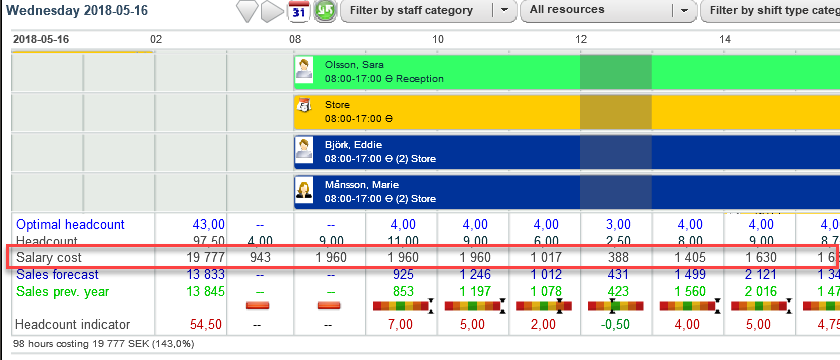Click Eddie Björk's avatar icon
Image resolution: width=840 pixels, height=360 pixels.
tap(304, 151)
